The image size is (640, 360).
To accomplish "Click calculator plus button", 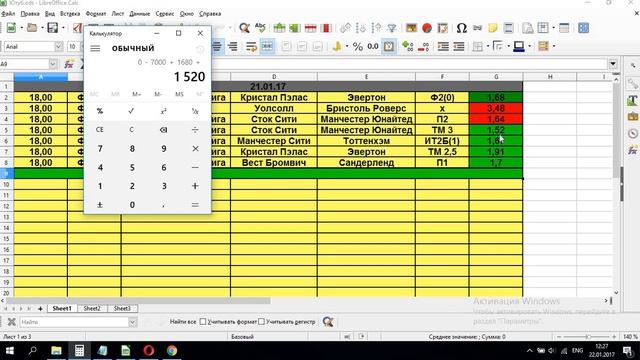I will click(195, 186).
